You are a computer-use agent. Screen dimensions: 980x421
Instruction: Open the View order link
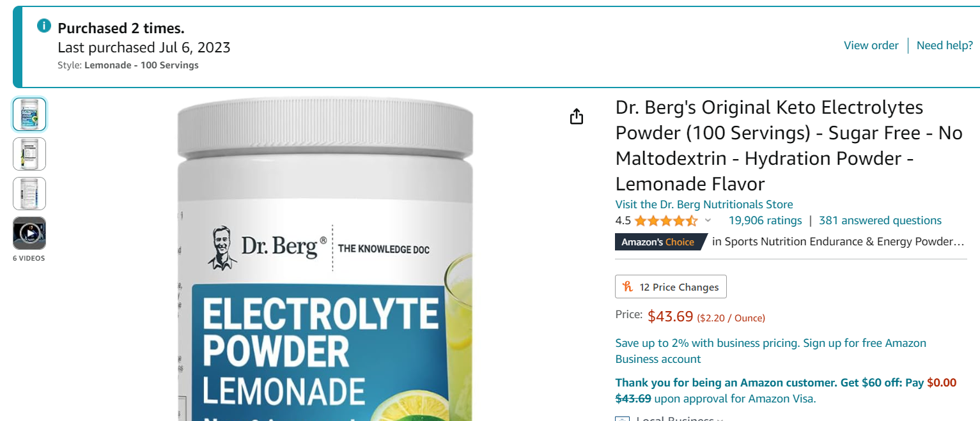click(871, 45)
